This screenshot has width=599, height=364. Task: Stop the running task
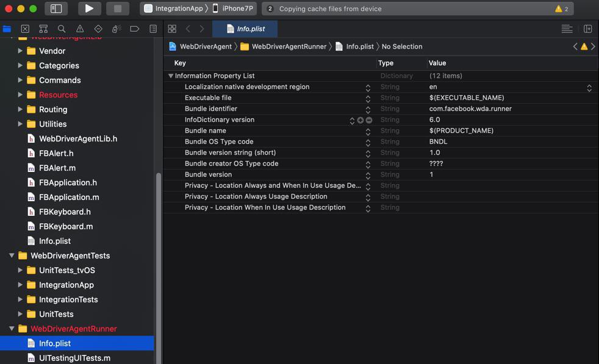coord(118,9)
